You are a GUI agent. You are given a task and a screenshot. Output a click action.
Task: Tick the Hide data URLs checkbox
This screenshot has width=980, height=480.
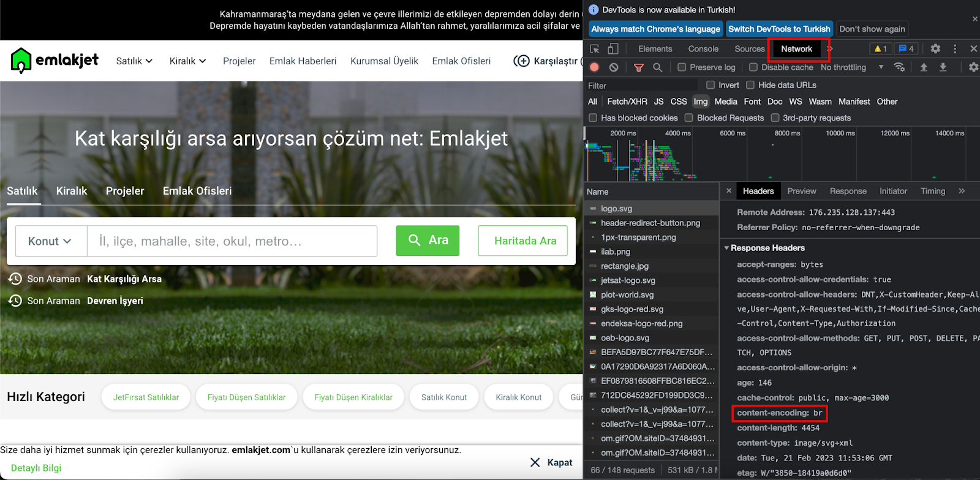click(750, 85)
